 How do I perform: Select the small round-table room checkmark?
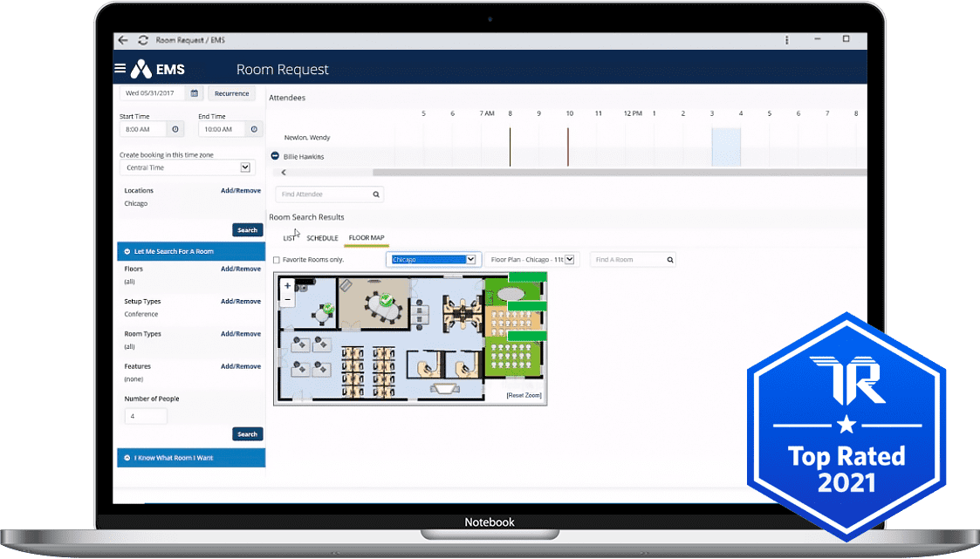(x=328, y=308)
